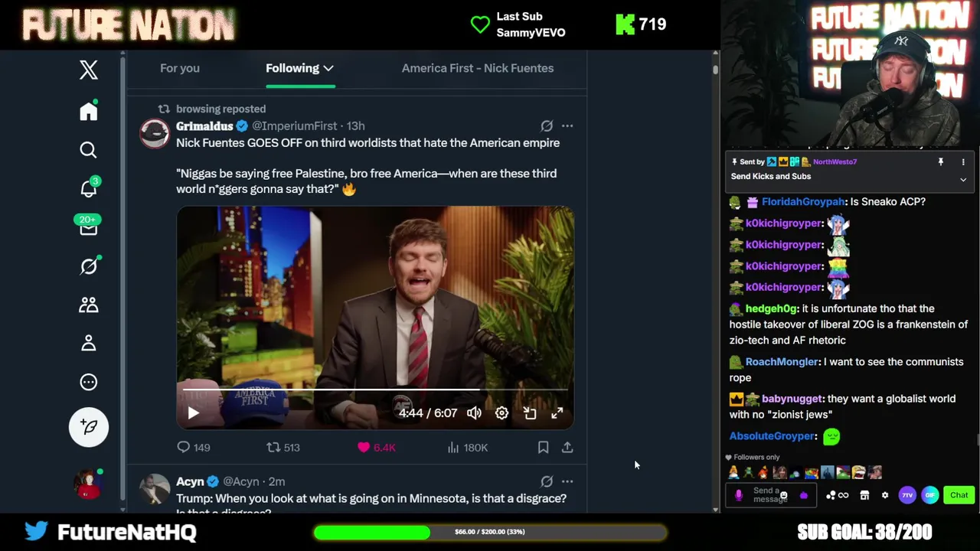Open the More circle menu in sidebar

click(89, 382)
